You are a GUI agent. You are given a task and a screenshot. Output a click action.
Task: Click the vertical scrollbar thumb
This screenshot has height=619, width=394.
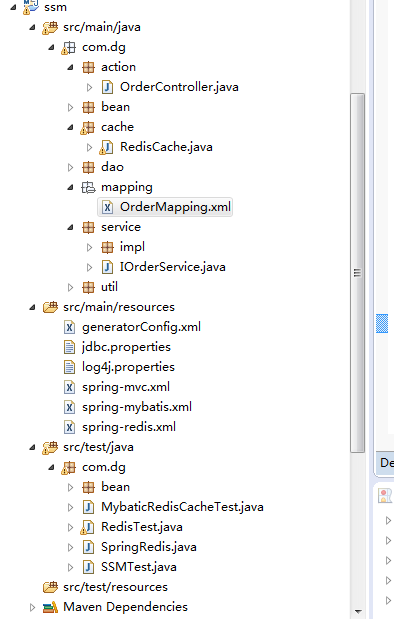click(357, 273)
